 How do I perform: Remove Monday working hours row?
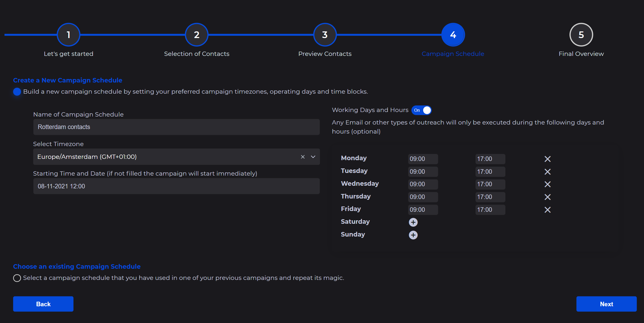[x=547, y=159]
